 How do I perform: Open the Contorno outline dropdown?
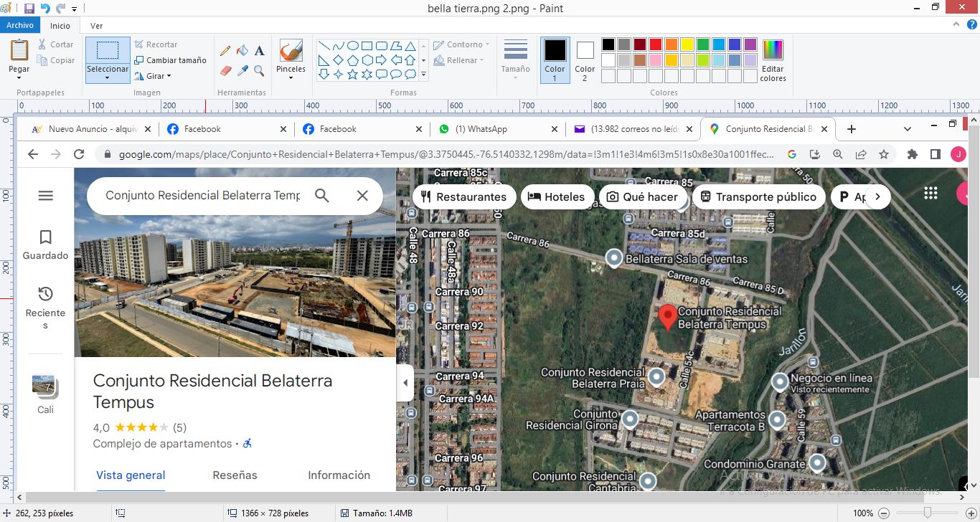pyautogui.click(x=462, y=44)
